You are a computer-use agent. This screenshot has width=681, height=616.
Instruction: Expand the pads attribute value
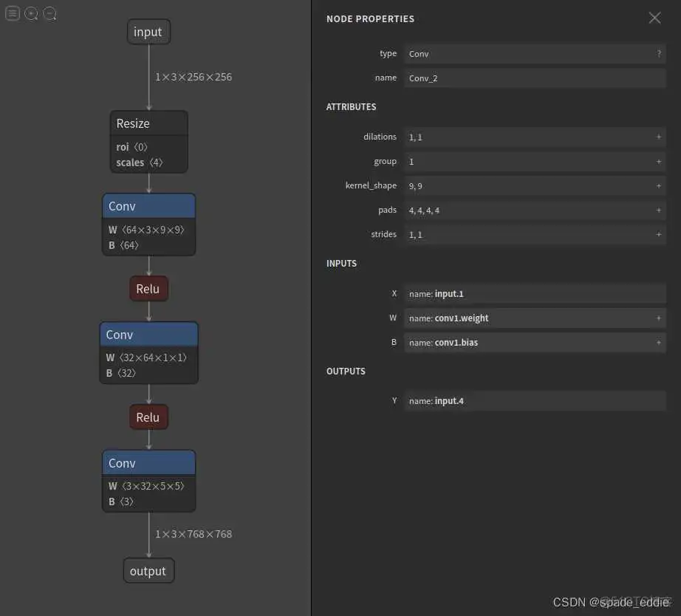tap(658, 211)
